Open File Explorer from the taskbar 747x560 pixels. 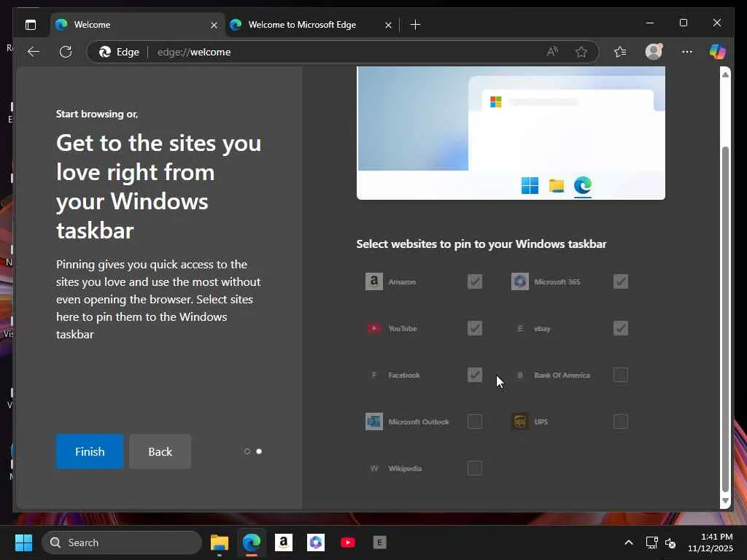click(x=219, y=542)
